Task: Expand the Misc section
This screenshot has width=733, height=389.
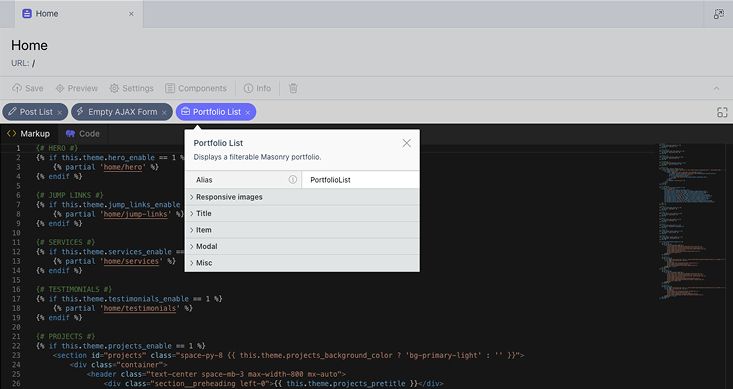Action: point(302,263)
